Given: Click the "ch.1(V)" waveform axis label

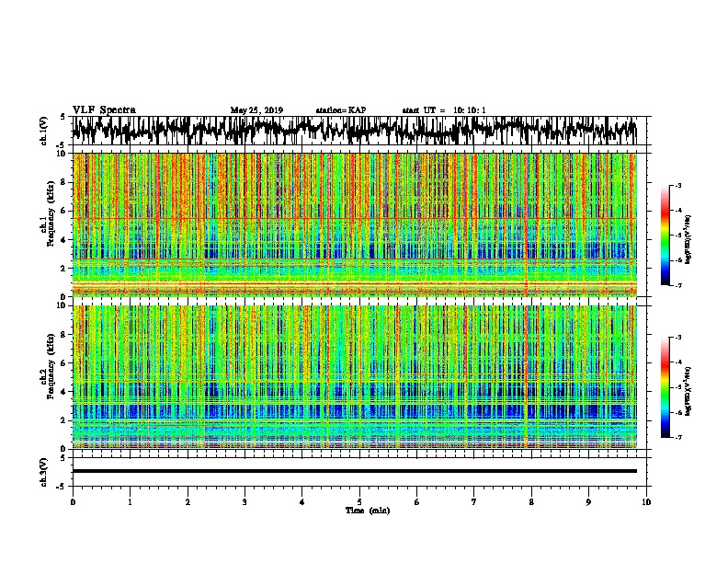Looking at the screenshot, I should tap(43, 131).
